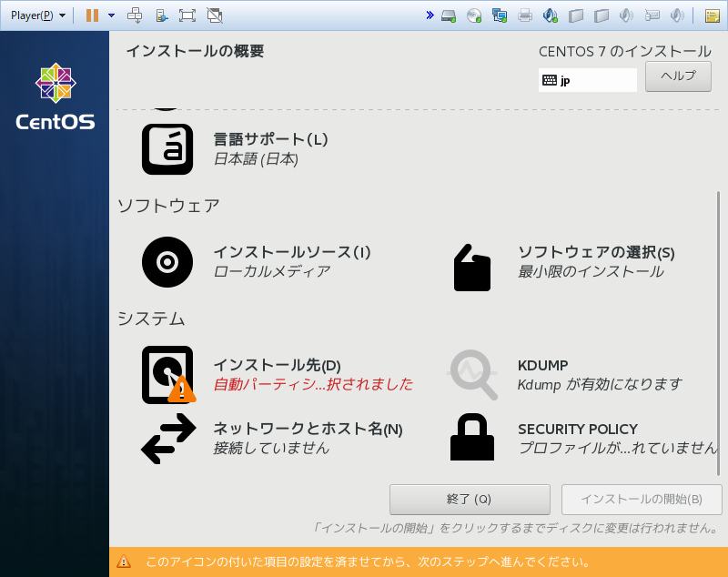Click the CD/DVD drive device icon

(x=474, y=15)
